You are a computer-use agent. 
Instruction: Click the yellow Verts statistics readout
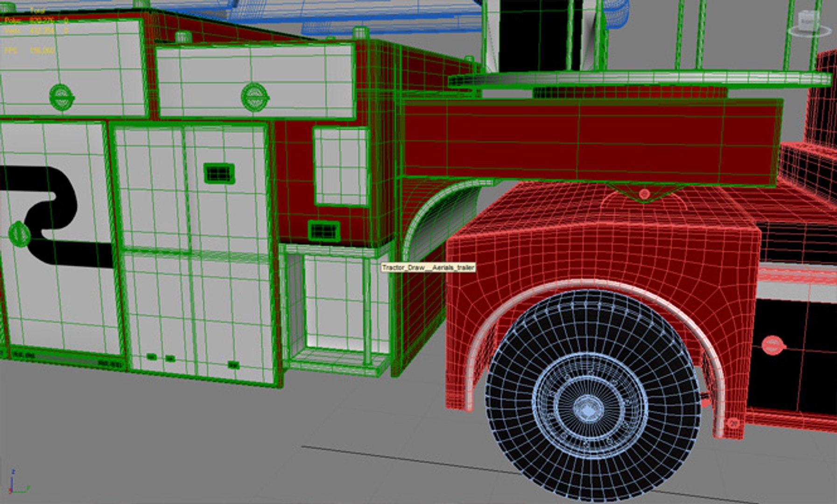pos(36,31)
